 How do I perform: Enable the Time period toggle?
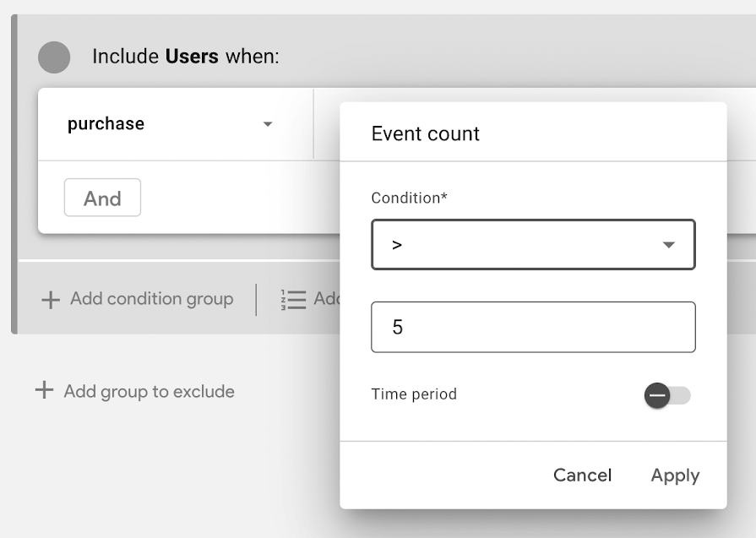click(667, 395)
